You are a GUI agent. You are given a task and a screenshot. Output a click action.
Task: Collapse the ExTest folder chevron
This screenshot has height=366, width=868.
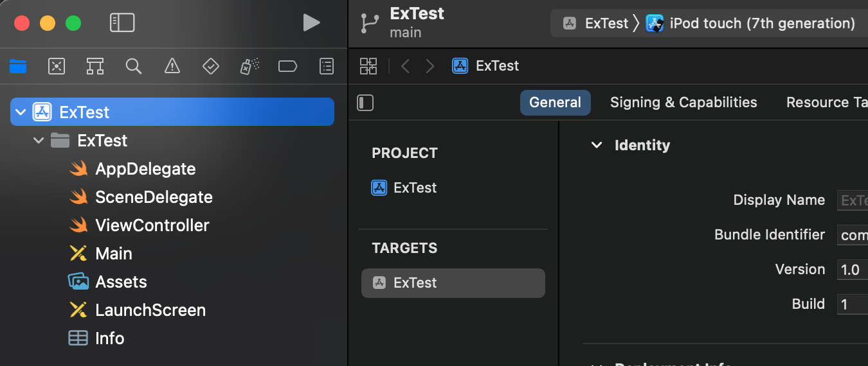tap(39, 141)
